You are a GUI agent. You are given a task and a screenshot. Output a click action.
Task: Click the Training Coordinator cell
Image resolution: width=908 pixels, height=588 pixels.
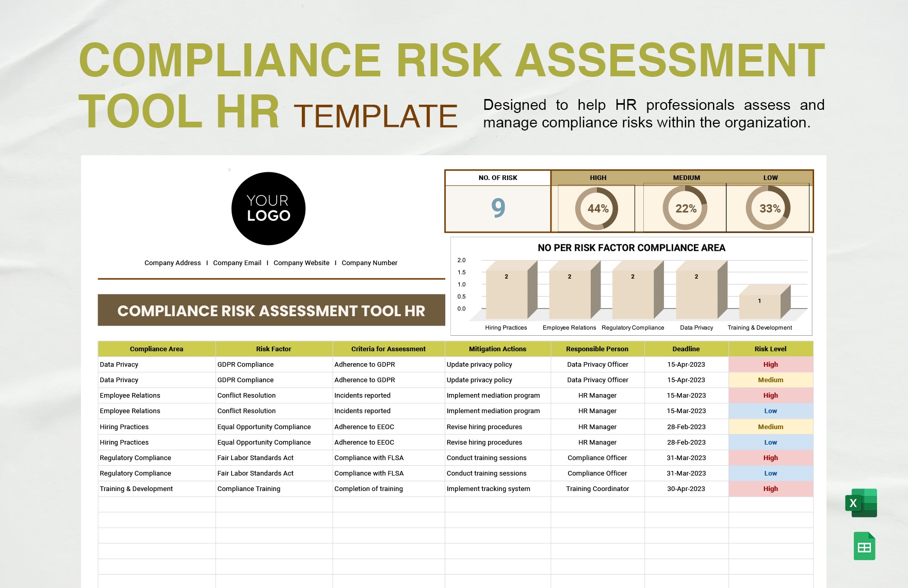tap(597, 489)
